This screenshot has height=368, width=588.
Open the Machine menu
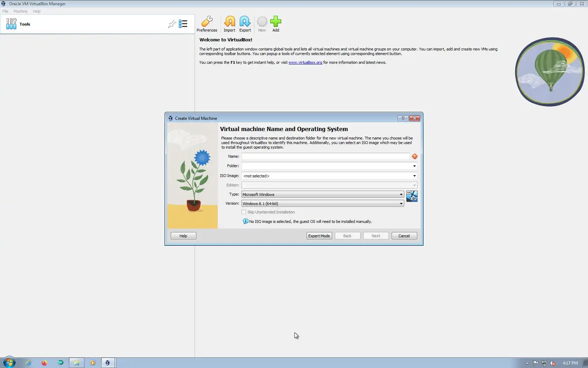click(20, 11)
